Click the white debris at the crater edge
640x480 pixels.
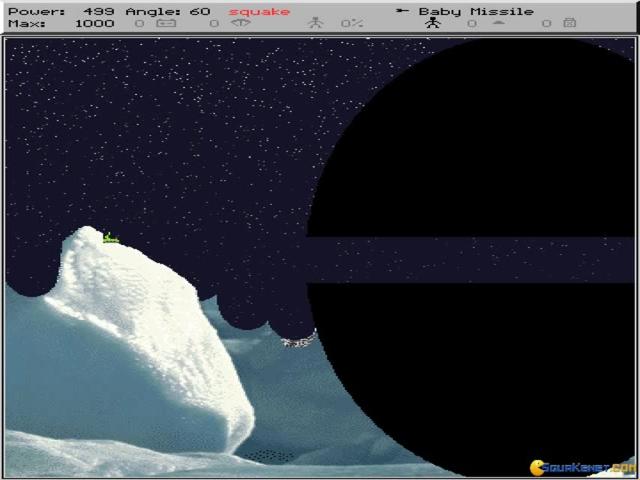pyautogui.click(x=300, y=340)
